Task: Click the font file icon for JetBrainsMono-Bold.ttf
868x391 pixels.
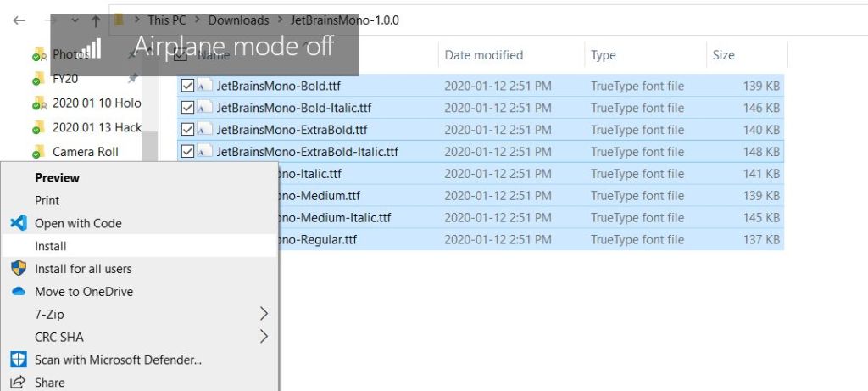Action: point(205,86)
